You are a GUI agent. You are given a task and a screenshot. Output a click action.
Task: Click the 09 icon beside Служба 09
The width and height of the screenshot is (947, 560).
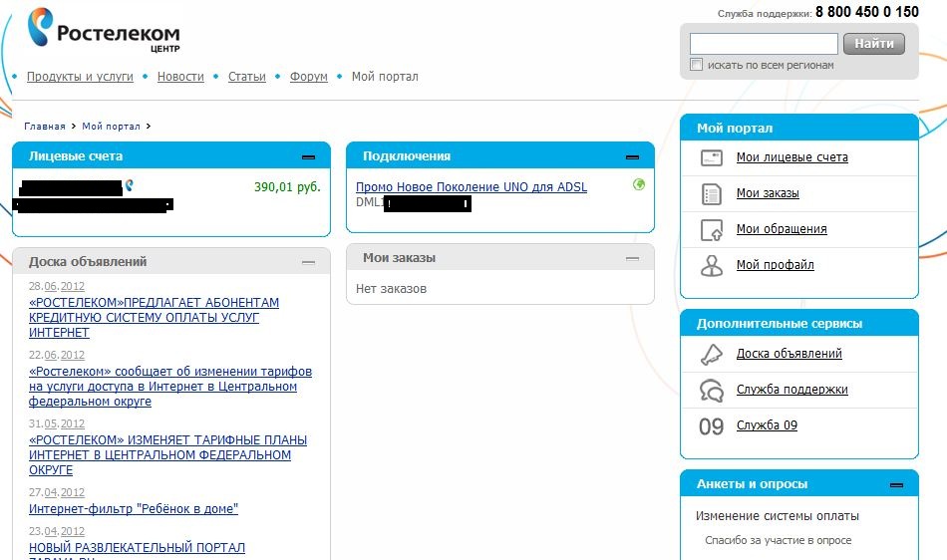pos(711,426)
